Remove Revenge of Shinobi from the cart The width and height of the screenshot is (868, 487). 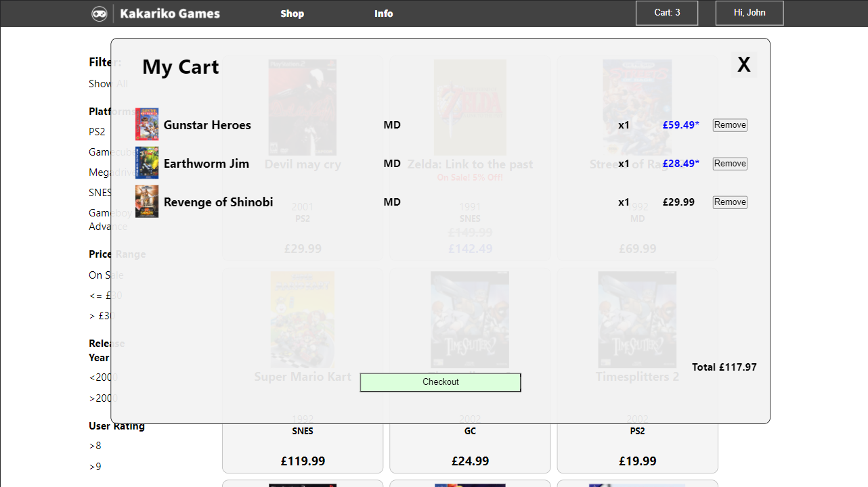tap(730, 202)
